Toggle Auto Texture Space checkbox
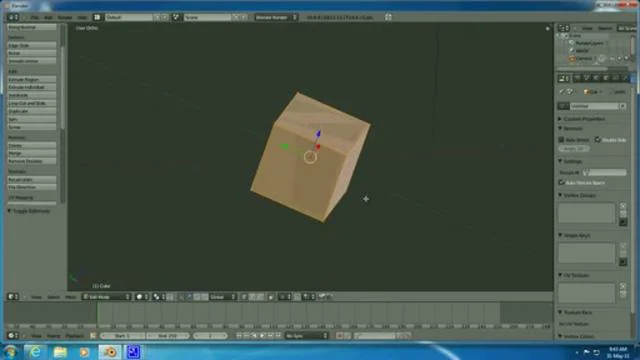 562,182
